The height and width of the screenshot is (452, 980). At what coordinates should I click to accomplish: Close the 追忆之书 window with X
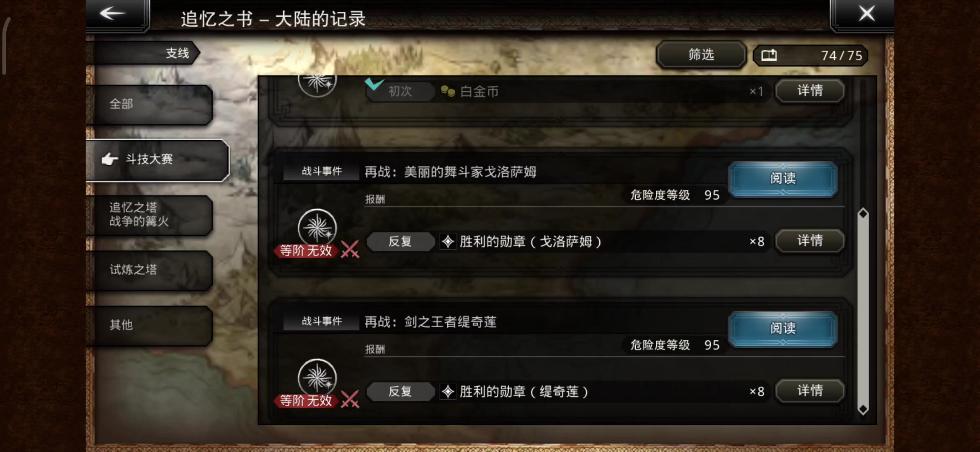pos(867,13)
